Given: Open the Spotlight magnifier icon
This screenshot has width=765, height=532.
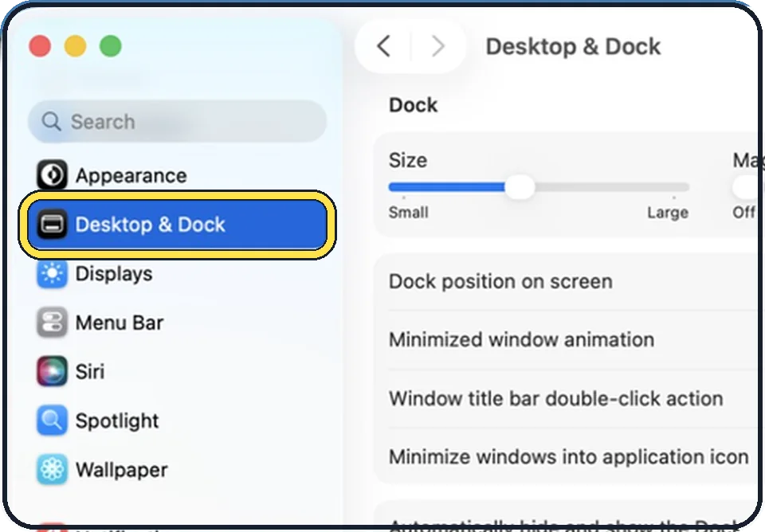Looking at the screenshot, I should pos(53,421).
